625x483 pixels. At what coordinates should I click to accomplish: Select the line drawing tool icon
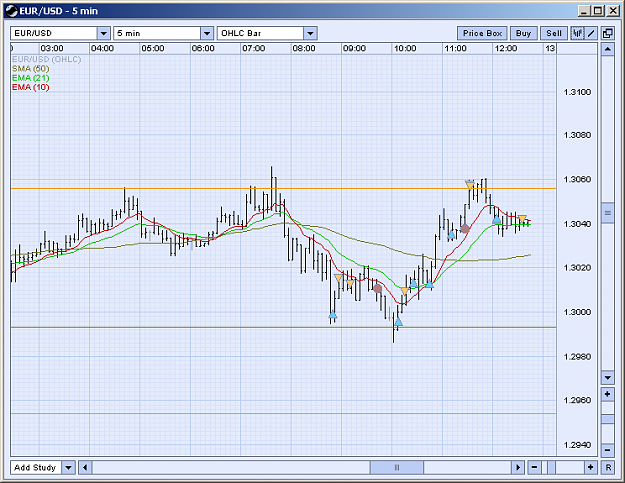591,33
